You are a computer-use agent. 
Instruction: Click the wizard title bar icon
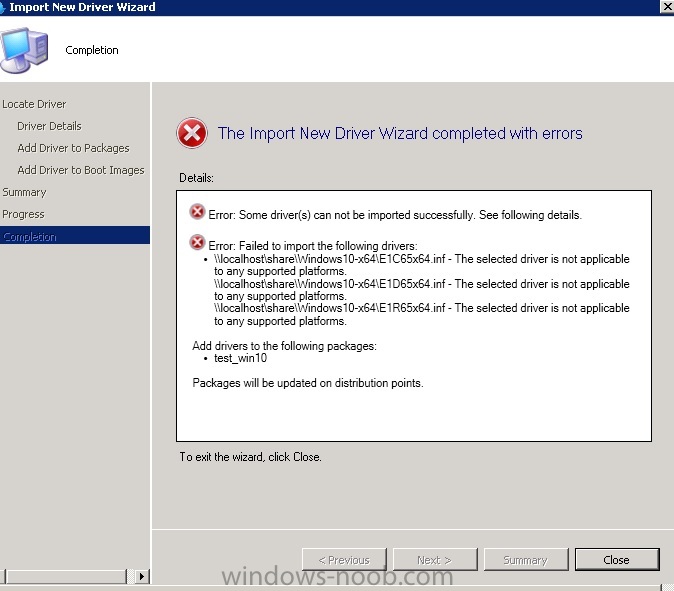(3, 7)
